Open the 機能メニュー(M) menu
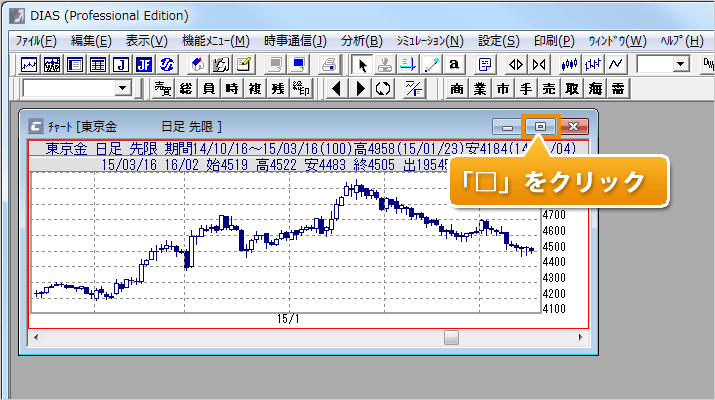This screenshot has width=715, height=400. (x=216, y=40)
